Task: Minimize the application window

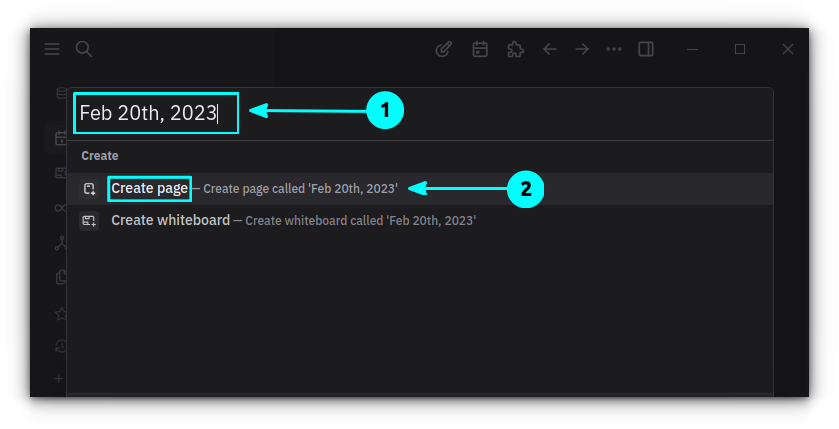Action: tap(692, 49)
